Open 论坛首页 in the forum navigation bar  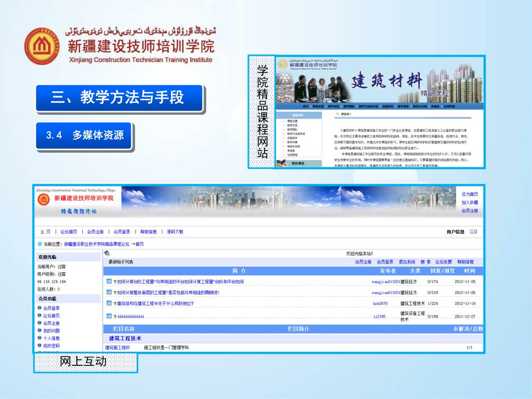coord(69,232)
